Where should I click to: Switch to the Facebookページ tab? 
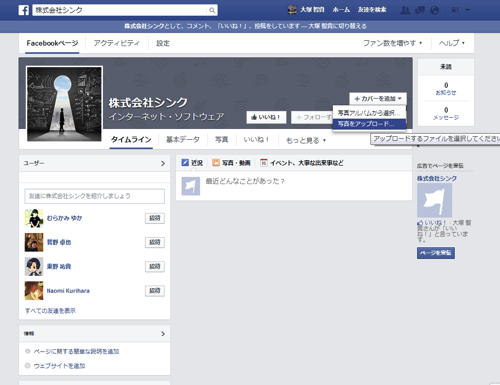click(x=52, y=43)
